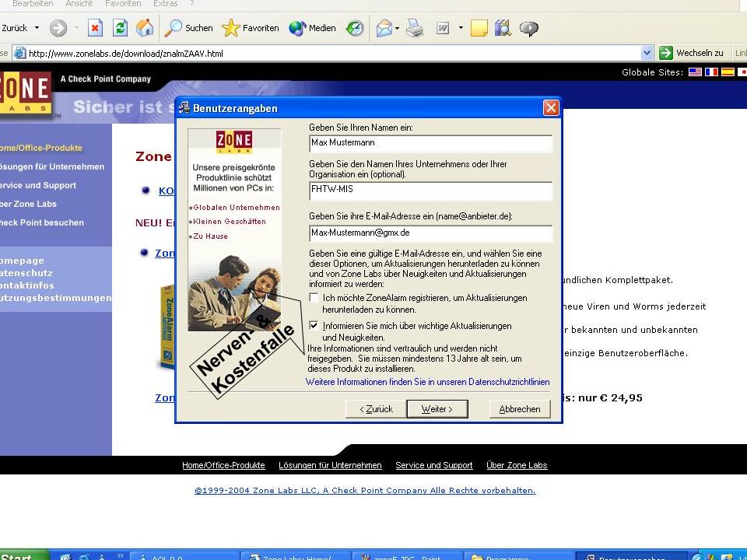Open the Forward button history dropdown arrow
Viewport: 747px width, 560px height.
point(76,28)
